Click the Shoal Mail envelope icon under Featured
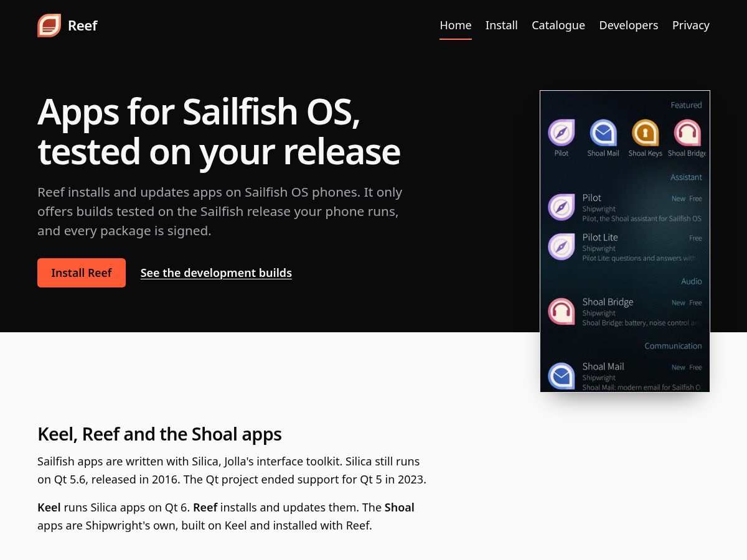The width and height of the screenshot is (747, 560). (x=603, y=133)
